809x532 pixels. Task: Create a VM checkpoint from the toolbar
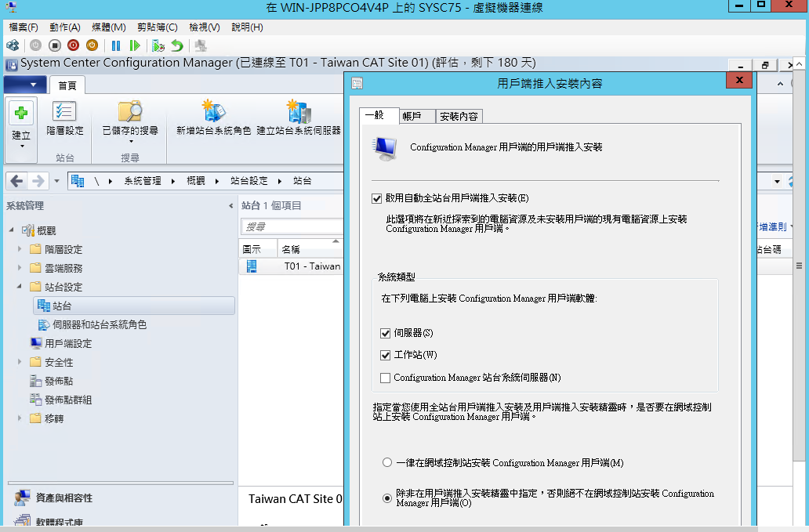click(158, 46)
